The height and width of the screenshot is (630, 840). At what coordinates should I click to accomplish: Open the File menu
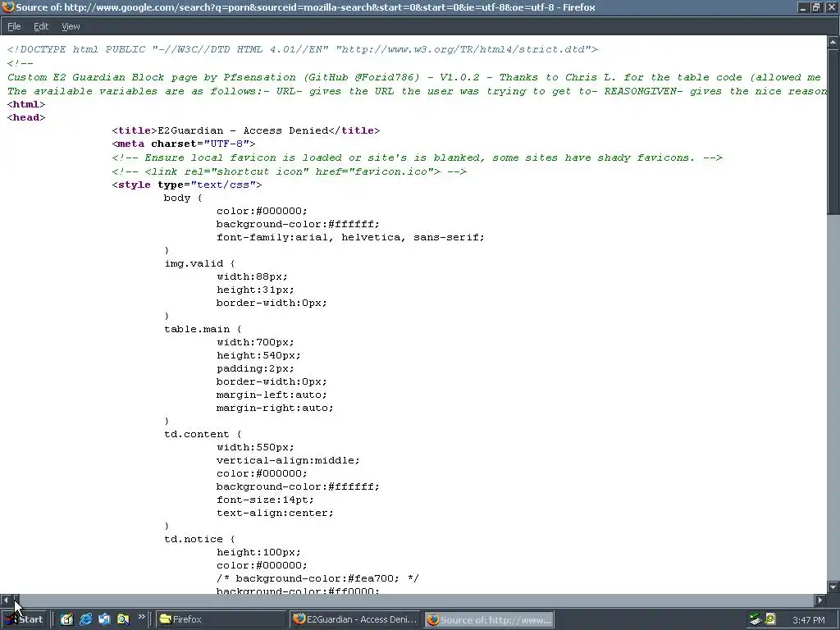[x=14, y=26]
